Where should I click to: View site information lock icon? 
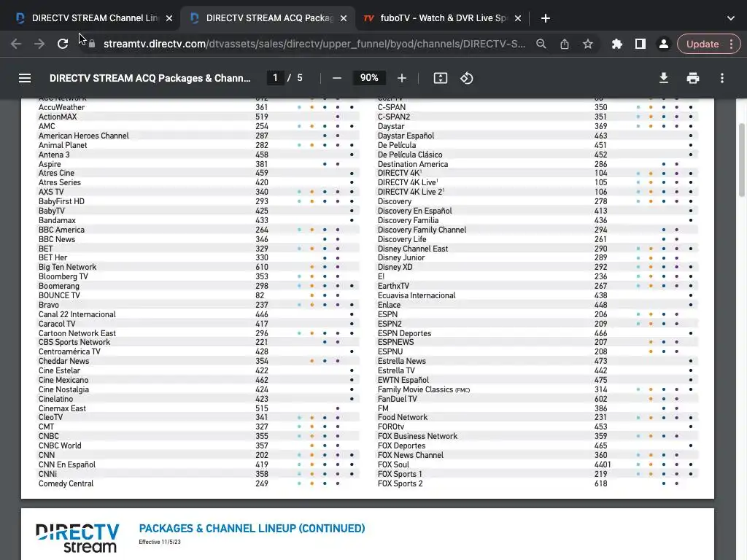tap(92, 44)
